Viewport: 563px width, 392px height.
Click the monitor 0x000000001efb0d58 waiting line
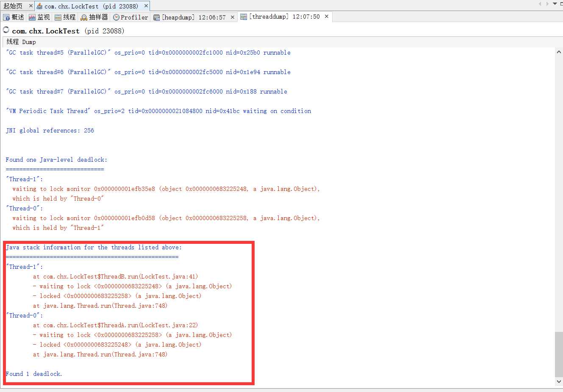[166, 218]
